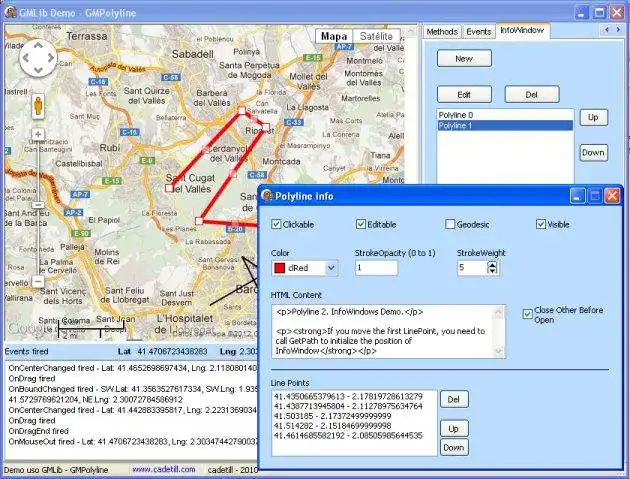Move polyline Down in main window
Viewport: 630px width, 479px height.
[x=593, y=153]
